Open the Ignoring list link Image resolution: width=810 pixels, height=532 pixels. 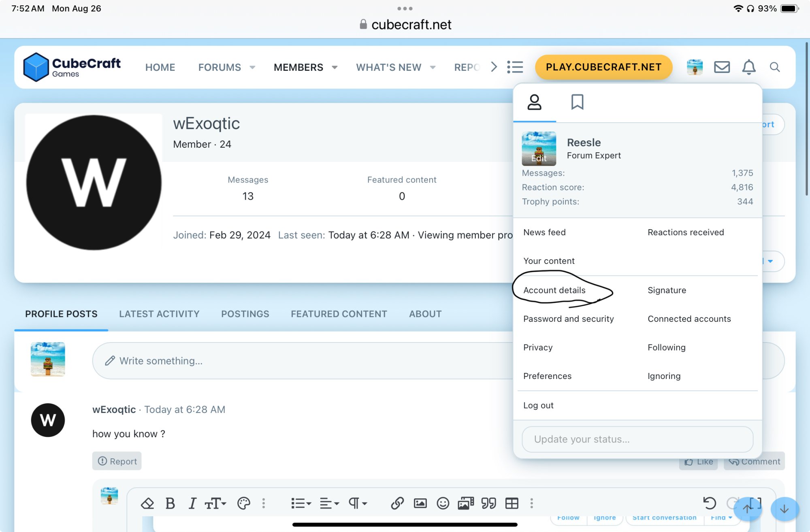tap(664, 376)
